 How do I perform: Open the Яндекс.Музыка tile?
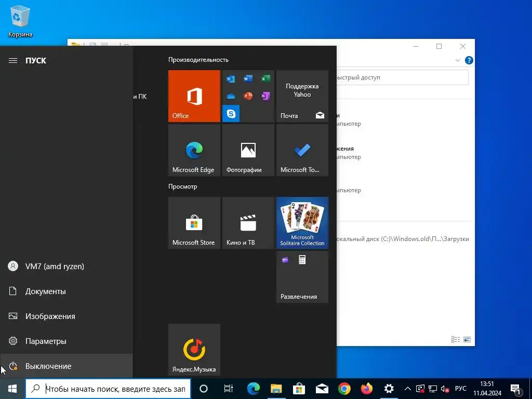(194, 350)
